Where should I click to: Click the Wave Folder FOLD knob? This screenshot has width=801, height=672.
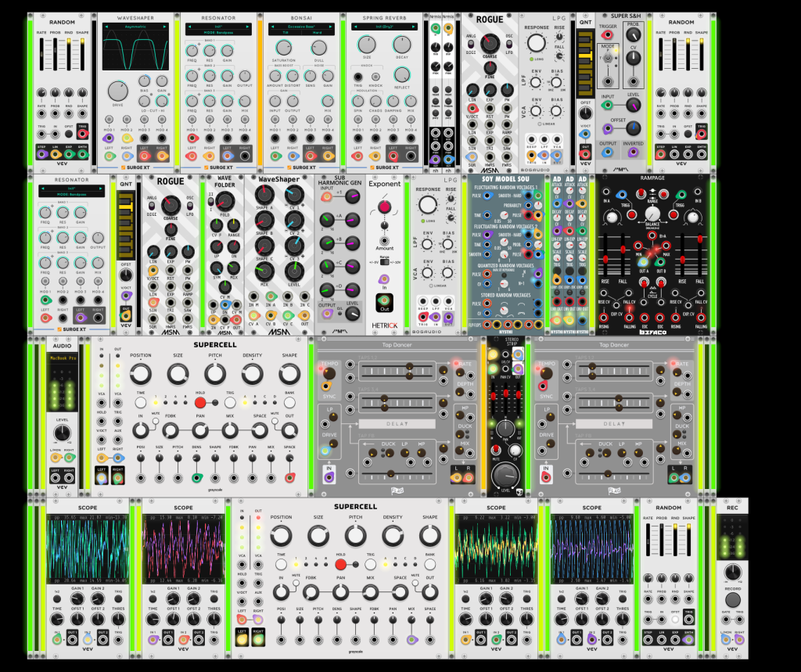224,201
